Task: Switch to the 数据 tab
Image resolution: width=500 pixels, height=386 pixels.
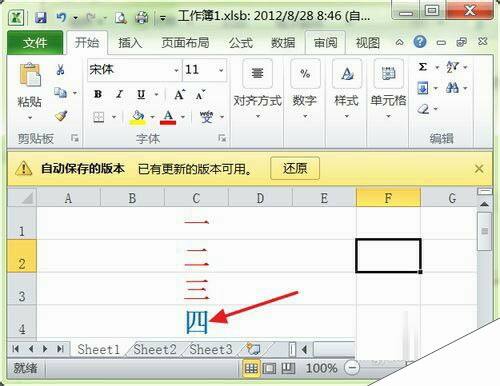Action: [283, 43]
